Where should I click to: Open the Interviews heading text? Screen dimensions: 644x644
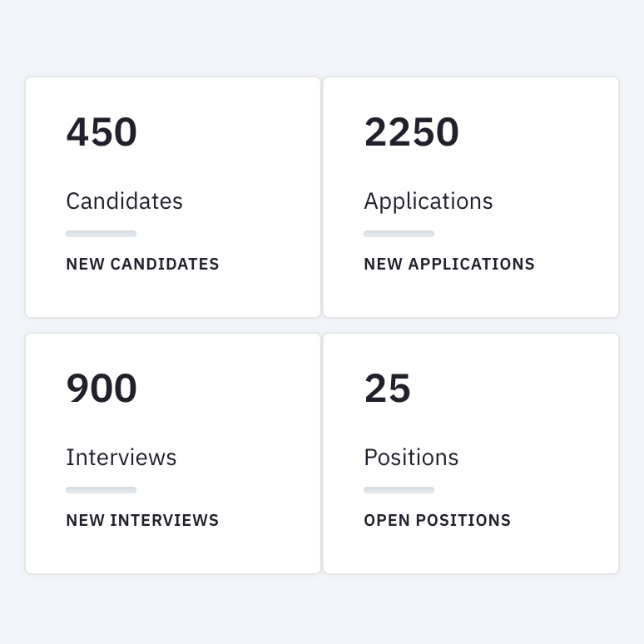121,458
